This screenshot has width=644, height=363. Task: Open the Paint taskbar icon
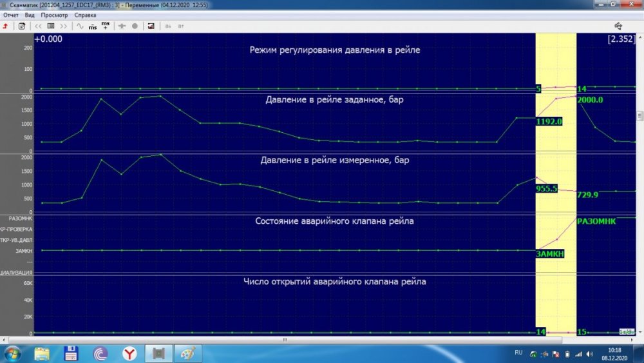click(187, 353)
